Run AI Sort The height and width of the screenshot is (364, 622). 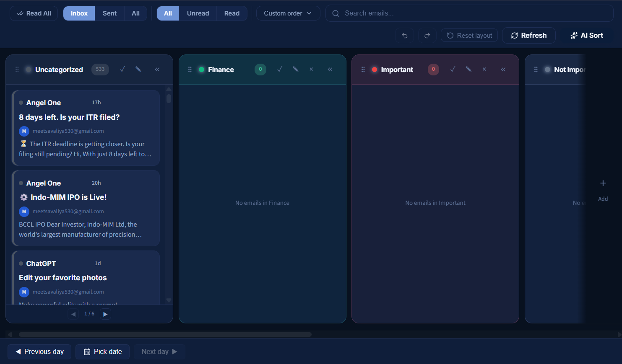point(587,36)
